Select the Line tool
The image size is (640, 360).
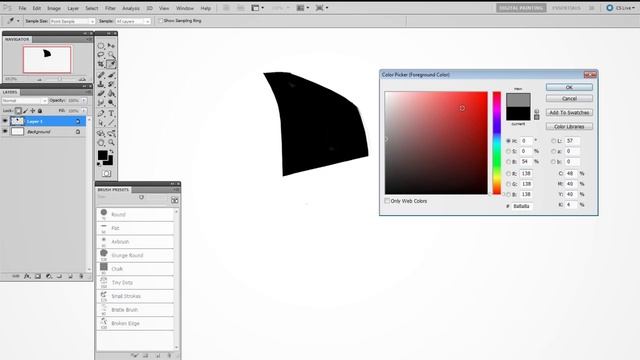(x=111, y=122)
